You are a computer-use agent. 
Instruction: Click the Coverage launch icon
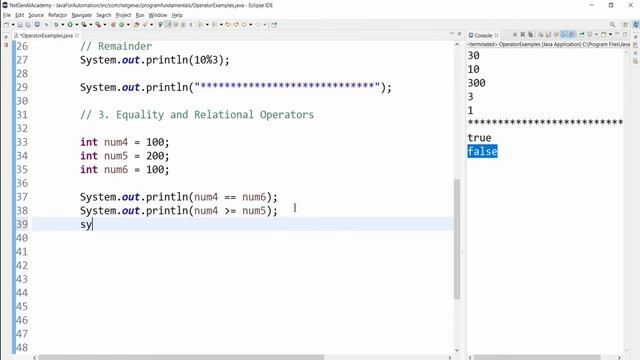point(84,24)
